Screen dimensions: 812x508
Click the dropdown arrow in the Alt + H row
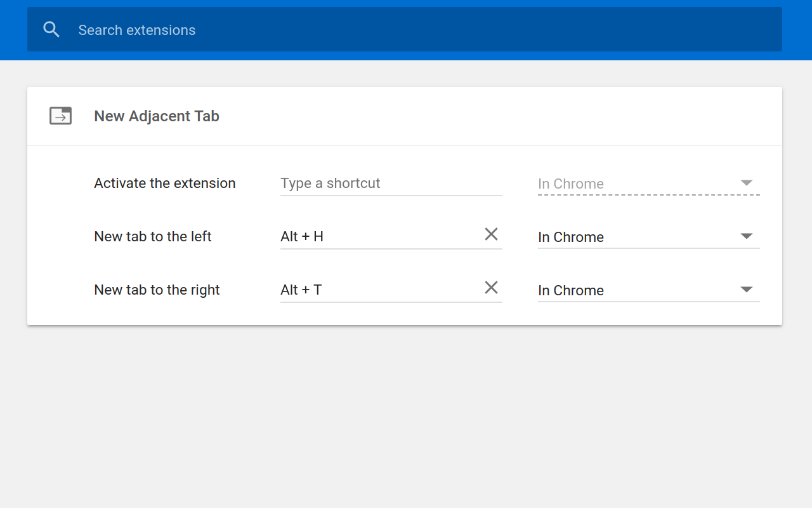[747, 236]
